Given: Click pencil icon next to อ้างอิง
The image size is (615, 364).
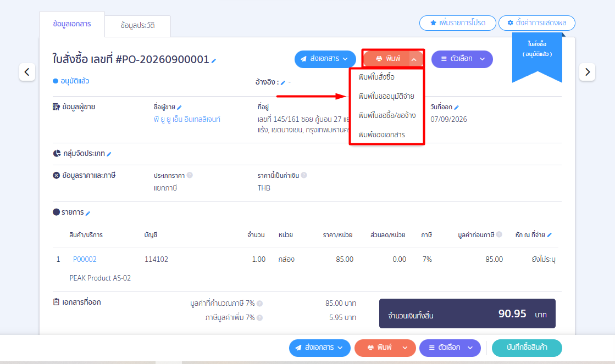Looking at the screenshot, I should click(283, 83).
